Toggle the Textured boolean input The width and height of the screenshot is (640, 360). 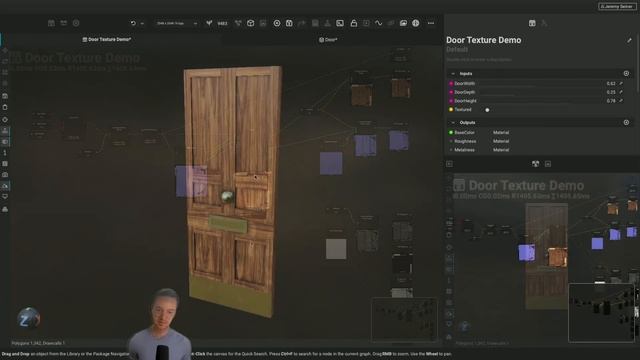[487, 110]
